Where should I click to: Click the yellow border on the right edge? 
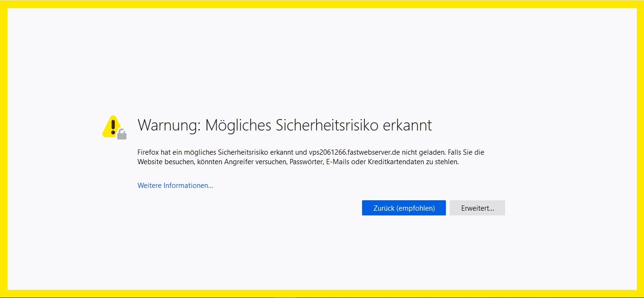point(640,149)
